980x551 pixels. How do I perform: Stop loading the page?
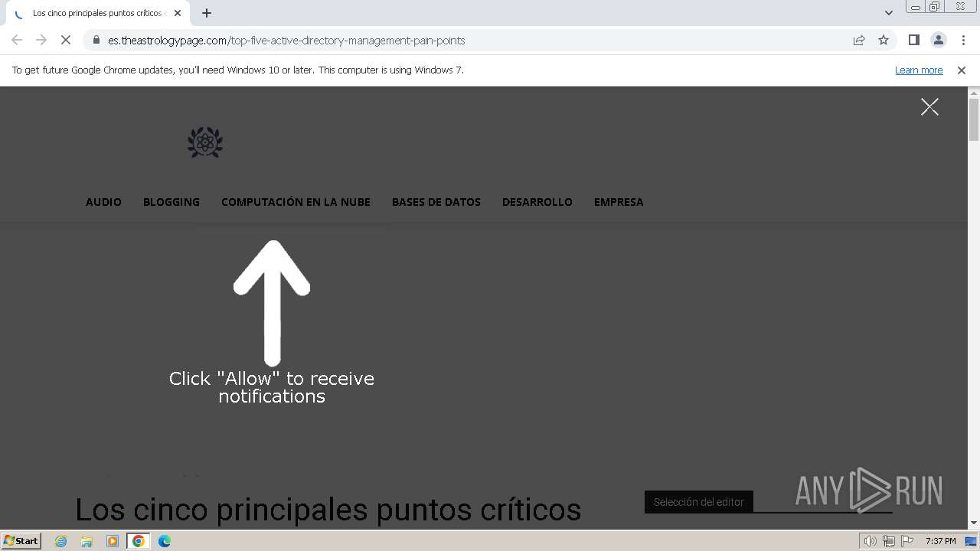click(66, 40)
